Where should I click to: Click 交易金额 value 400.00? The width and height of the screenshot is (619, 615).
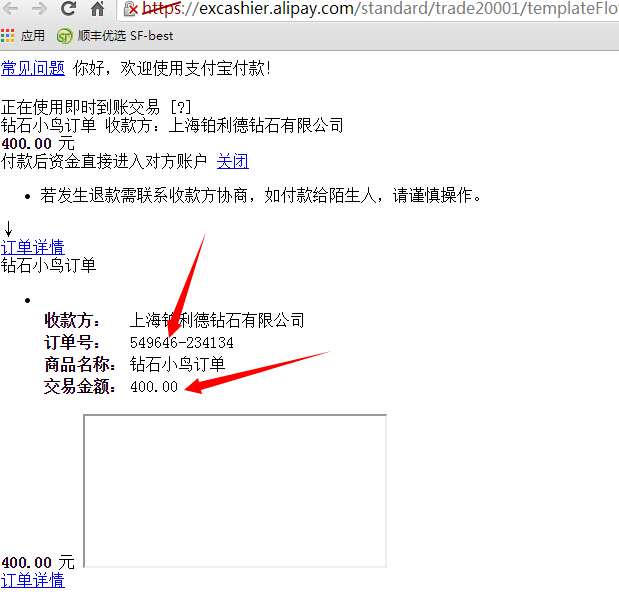154,386
